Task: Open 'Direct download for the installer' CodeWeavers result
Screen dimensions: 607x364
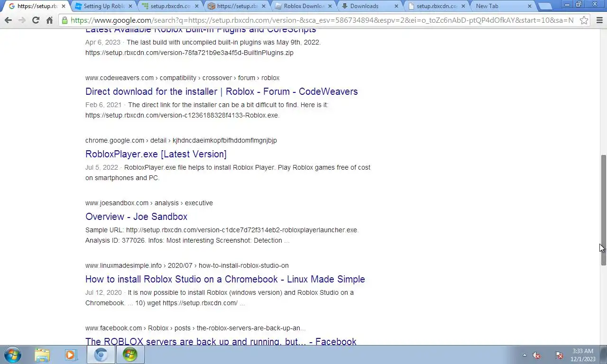Action: [221, 91]
